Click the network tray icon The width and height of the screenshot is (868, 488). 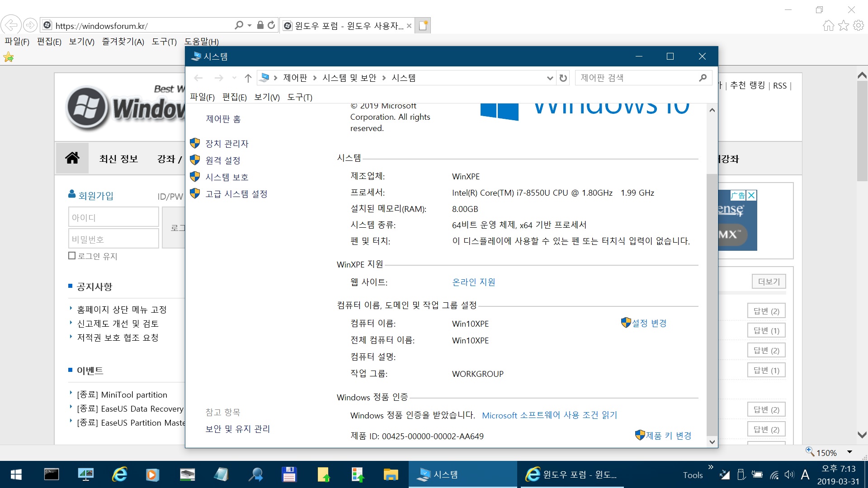tap(774, 474)
